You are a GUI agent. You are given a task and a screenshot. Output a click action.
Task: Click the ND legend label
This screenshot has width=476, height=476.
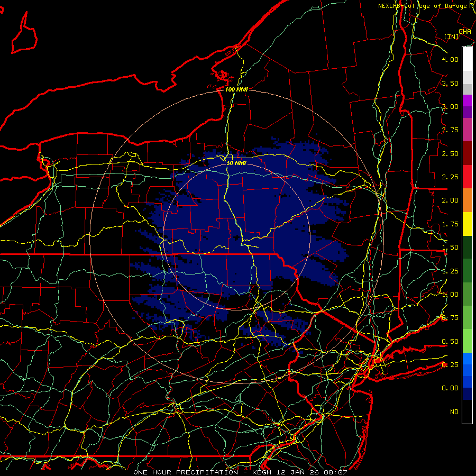point(454,412)
